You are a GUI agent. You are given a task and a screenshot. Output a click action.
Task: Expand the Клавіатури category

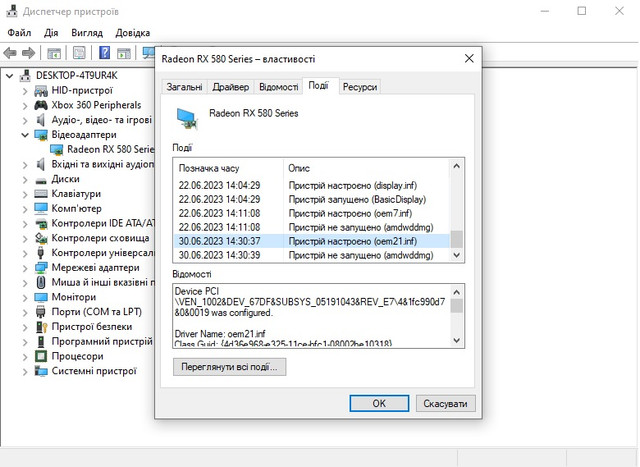pos(25,194)
